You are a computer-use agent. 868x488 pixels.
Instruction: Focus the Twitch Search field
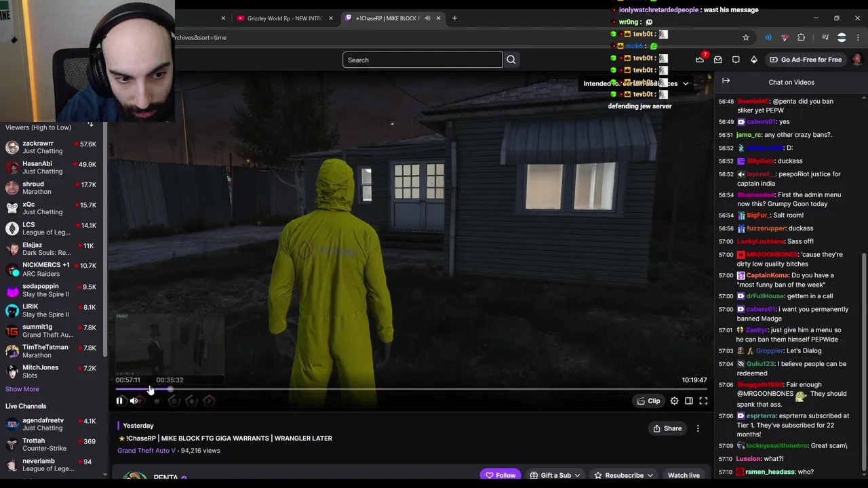click(x=422, y=60)
